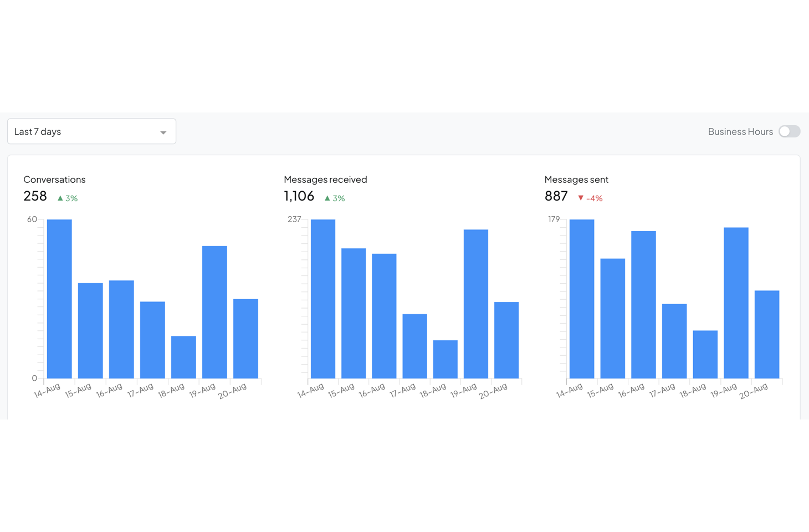
Task: Click the Business Hours label
Action: tap(740, 131)
